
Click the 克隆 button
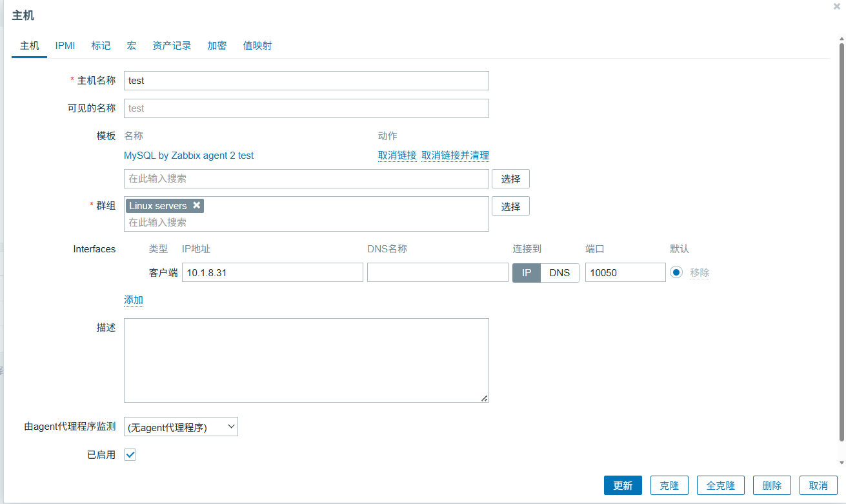[x=669, y=485]
